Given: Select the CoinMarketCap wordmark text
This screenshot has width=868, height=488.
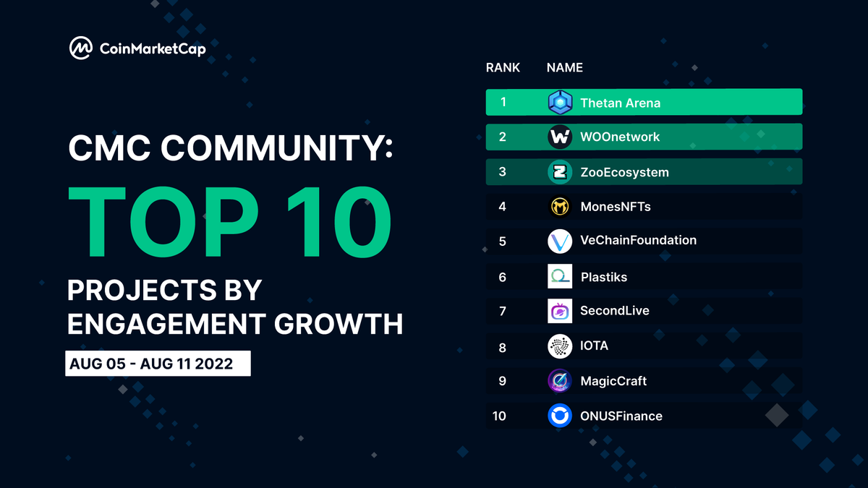Looking at the screenshot, I should click(152, 49).
